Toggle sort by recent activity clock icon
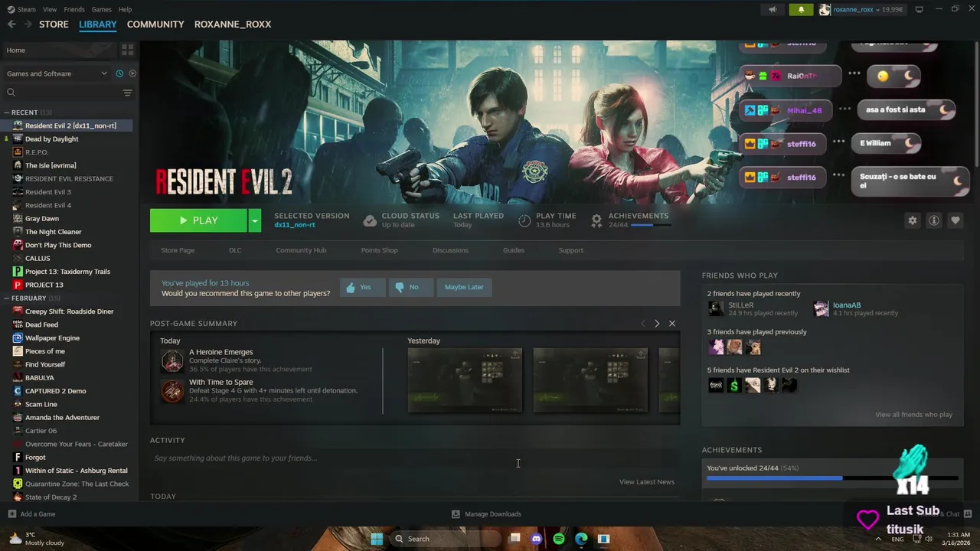 coord(119,73)
